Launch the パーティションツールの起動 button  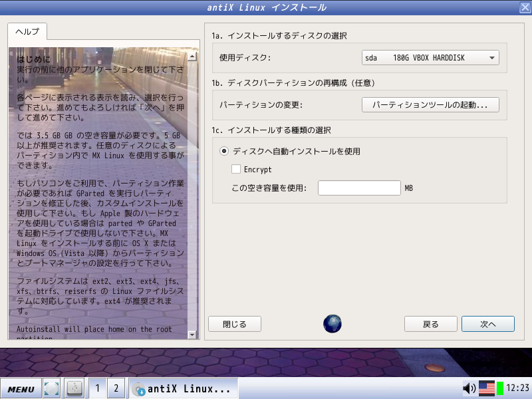430,105
